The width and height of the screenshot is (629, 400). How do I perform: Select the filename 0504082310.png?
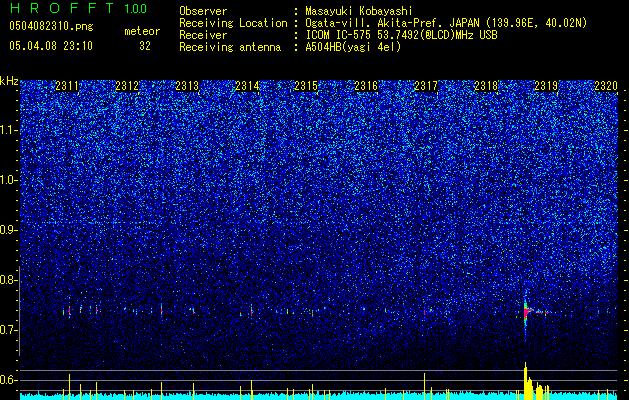51,27
